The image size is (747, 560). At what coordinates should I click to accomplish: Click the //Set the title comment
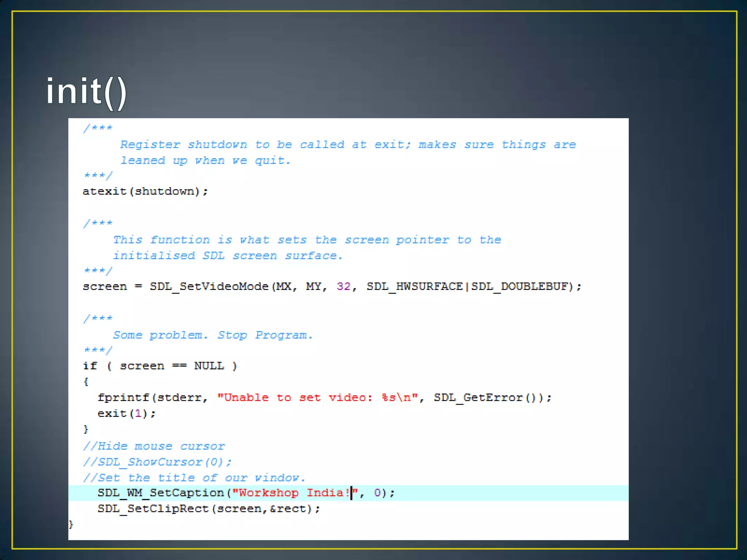pyautogui.click(x=194, y=478)
